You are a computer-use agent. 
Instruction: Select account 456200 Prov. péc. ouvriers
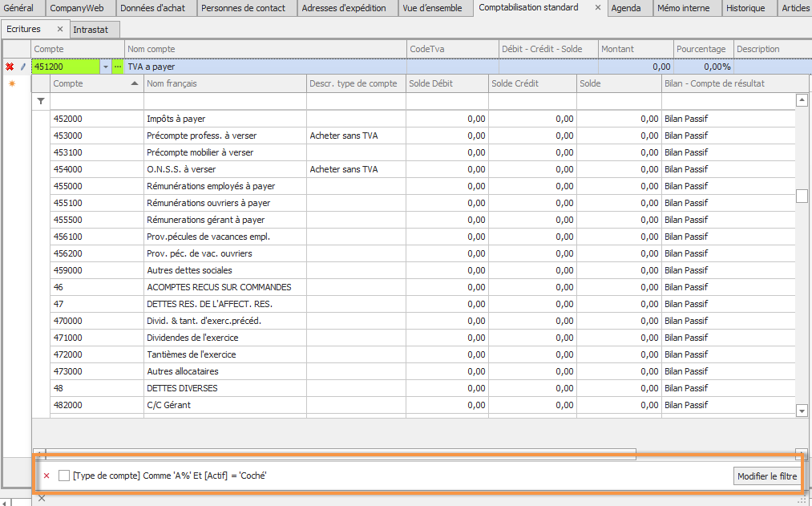[422, 253]
